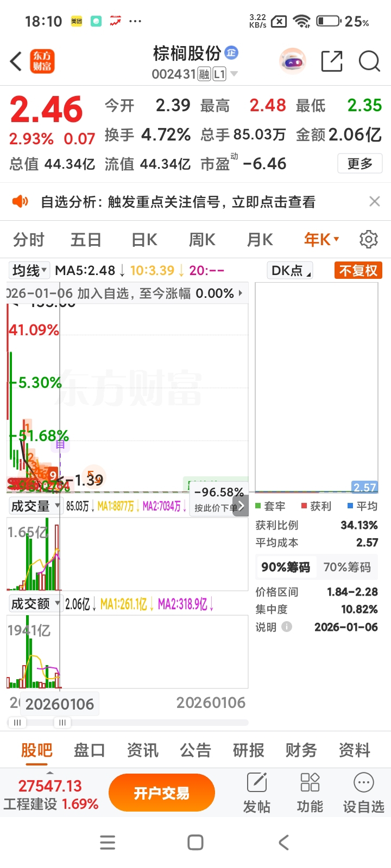The height and width of the screenshot is (868, 391).
Task: Tap the Android recent apps menu button
Action: click(x=108, y=843)
